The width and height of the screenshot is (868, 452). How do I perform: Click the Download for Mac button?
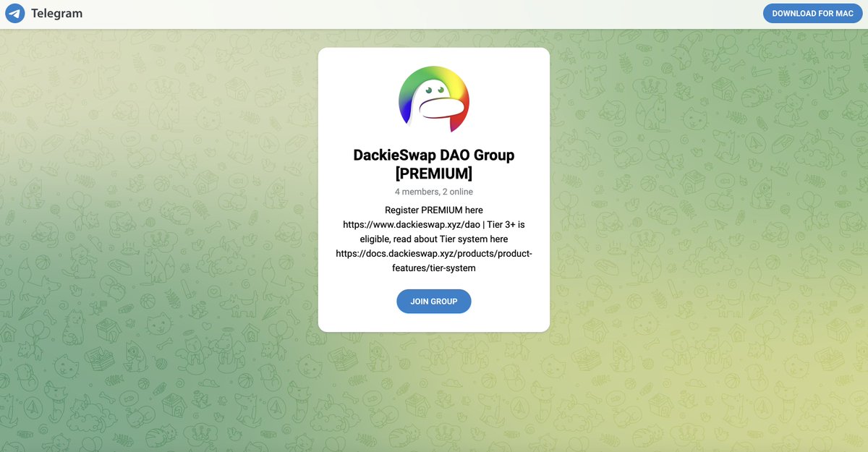point(813,14)
